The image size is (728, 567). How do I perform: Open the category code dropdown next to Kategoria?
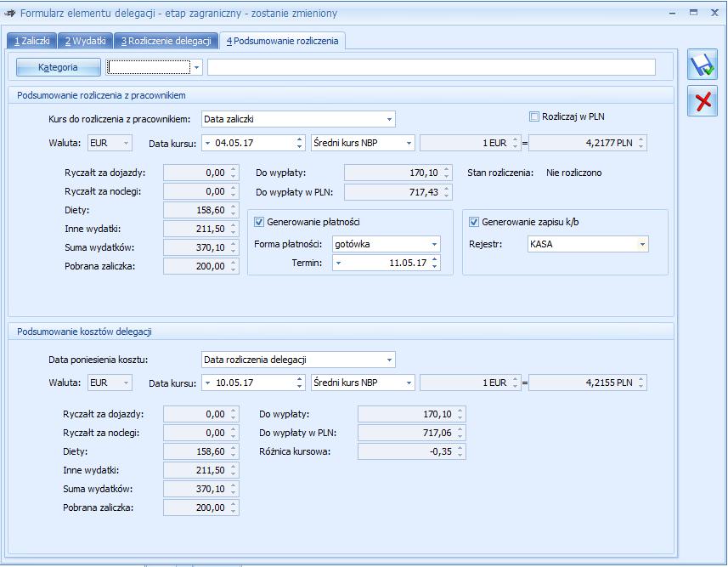(197, 67)
